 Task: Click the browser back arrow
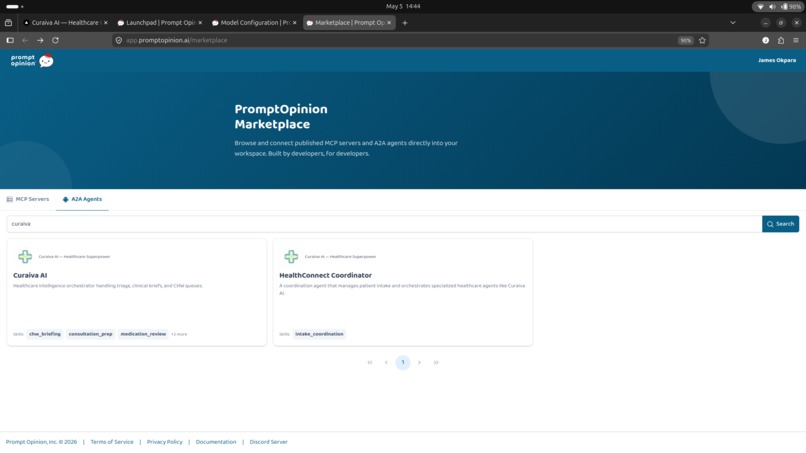pyautogui.click(x=25, y=40)
